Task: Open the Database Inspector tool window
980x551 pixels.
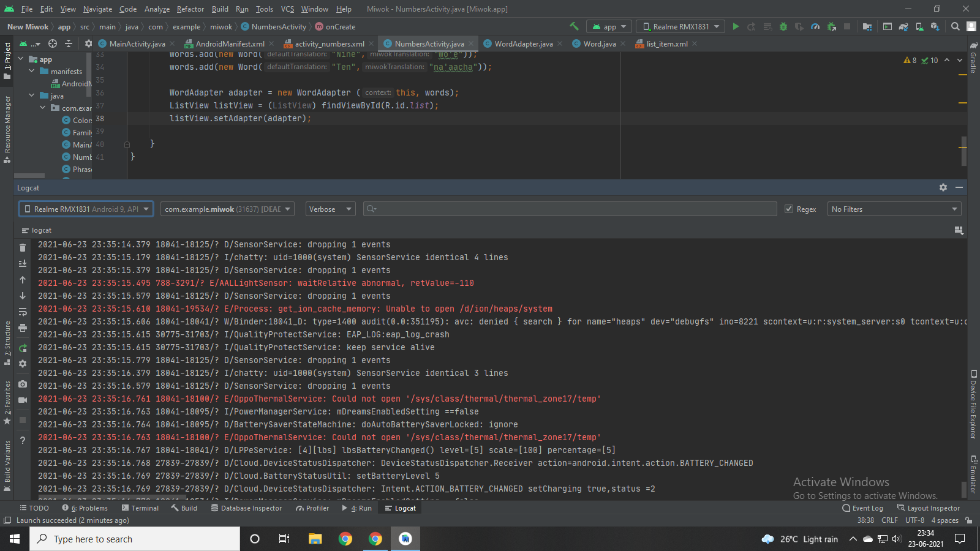Action: pyautogui.click(x=247, y=508)
